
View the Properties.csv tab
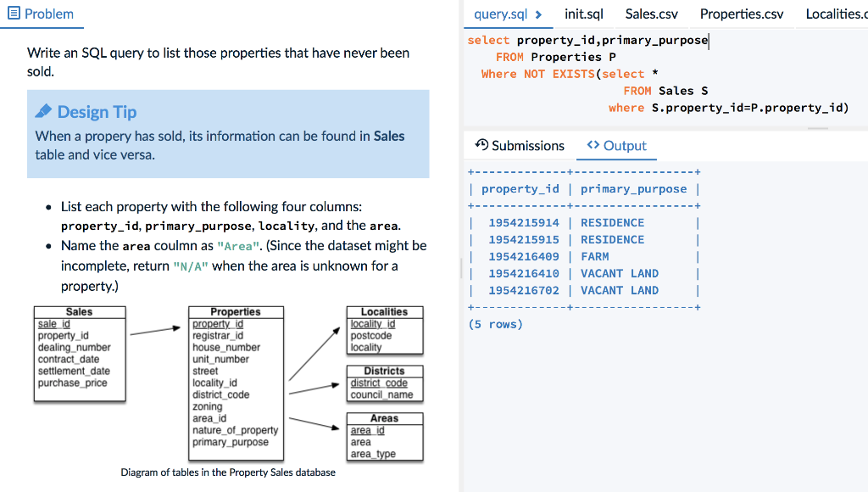[741, 14]
